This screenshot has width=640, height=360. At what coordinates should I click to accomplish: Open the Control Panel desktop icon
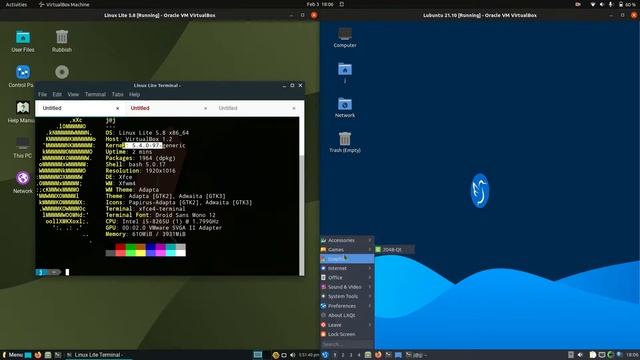click(x=21, y=76)
